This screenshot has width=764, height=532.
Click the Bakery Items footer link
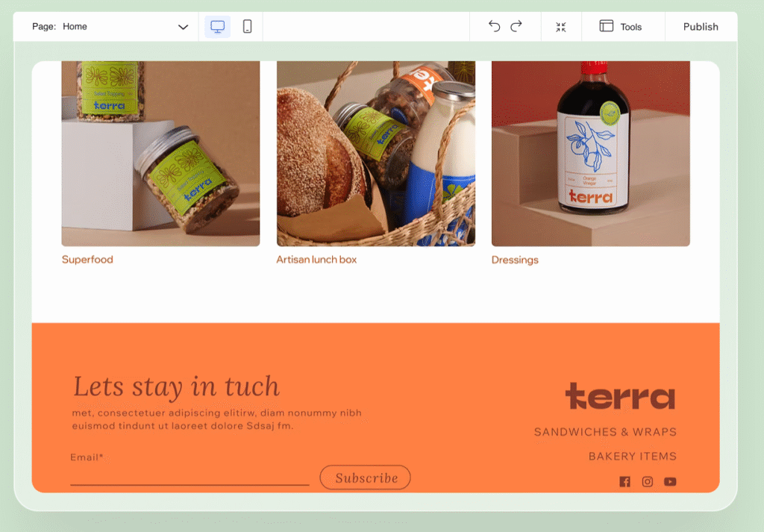click(632, 456)
